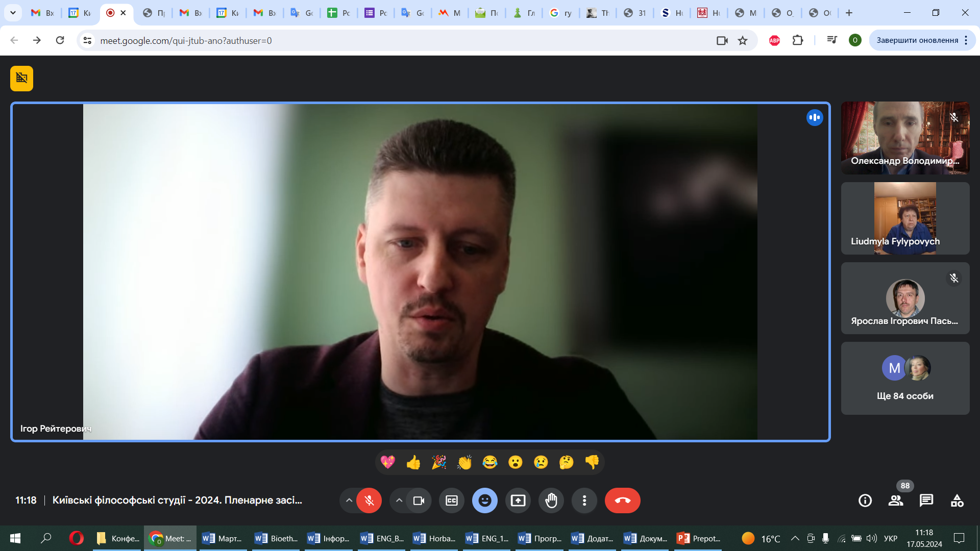Raise hand using the hand icon
The width and height of the screenshot is (980, 551).
coord(551,500)
